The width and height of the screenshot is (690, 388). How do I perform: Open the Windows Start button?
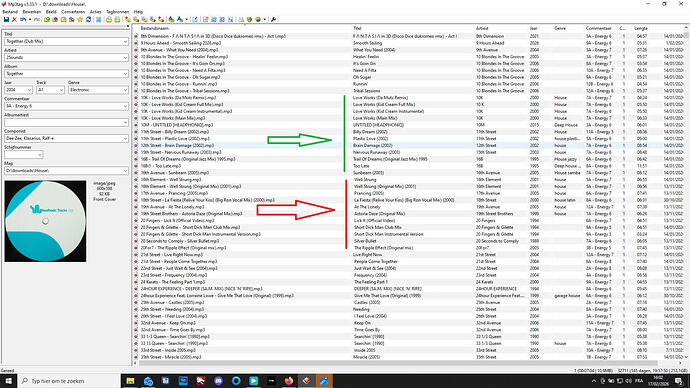pyautogui.click(x=8, y=381)
